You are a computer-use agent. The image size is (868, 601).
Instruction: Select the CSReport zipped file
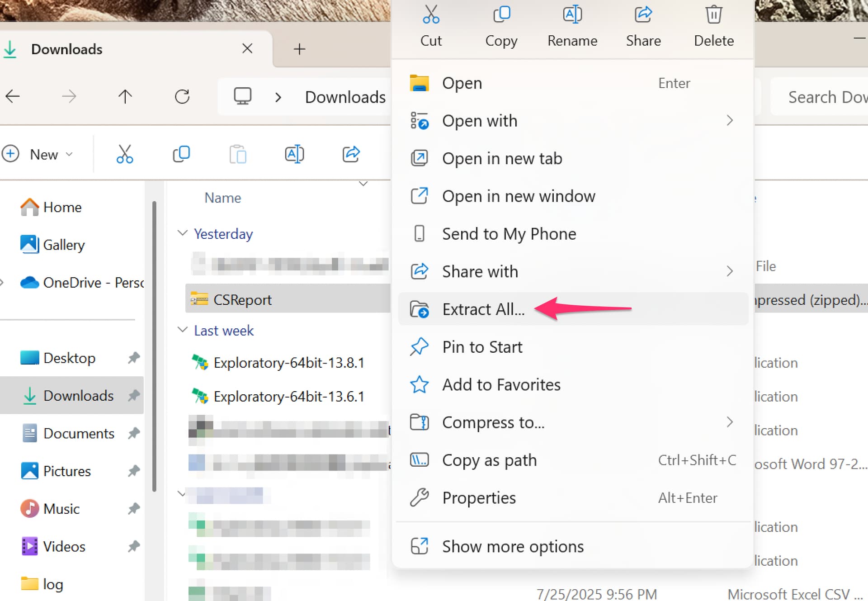point(288,299)
